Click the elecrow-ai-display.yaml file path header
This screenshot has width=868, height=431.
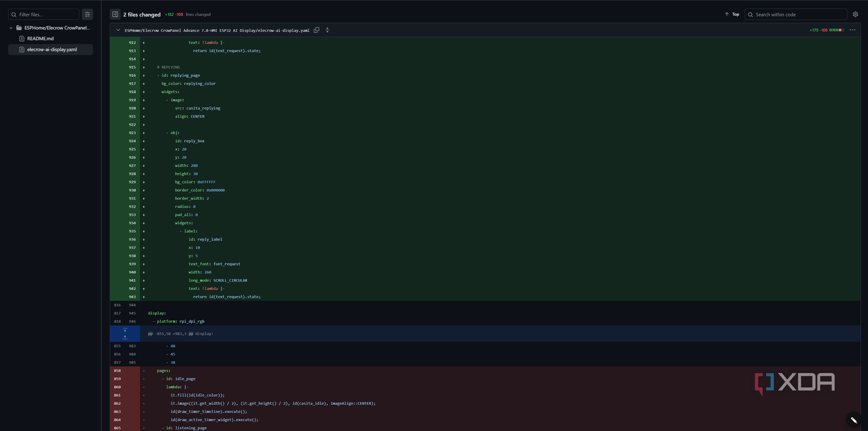click(x=217, y=31)
